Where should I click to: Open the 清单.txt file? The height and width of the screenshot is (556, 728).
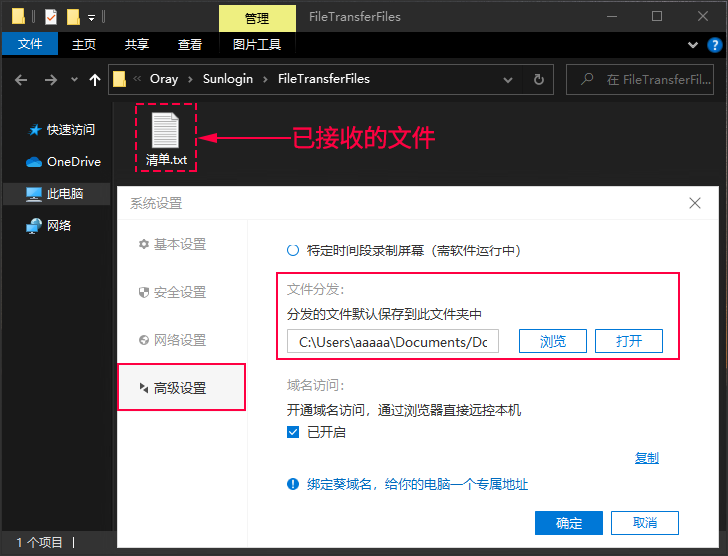tap(165, 138)
